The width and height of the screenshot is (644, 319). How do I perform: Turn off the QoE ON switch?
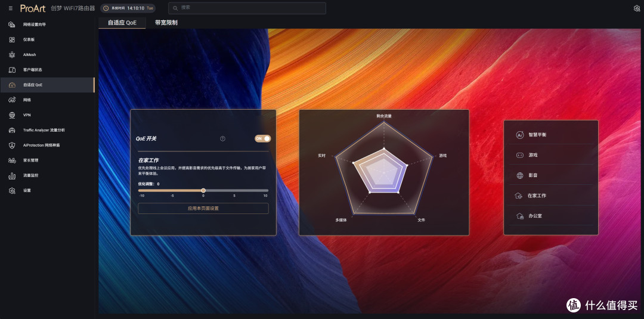263,139
